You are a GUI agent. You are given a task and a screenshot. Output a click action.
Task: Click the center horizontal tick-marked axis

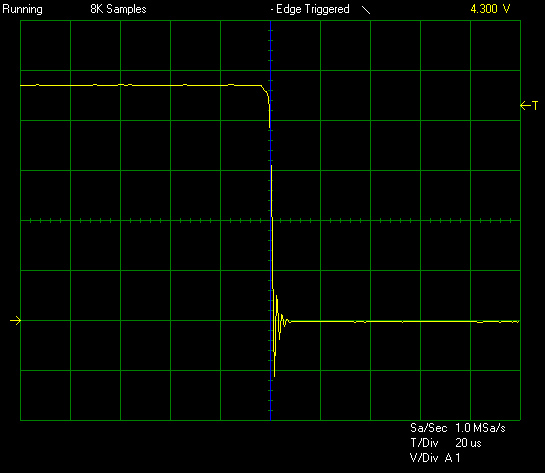pyautogui.click(x=270, y=220)
